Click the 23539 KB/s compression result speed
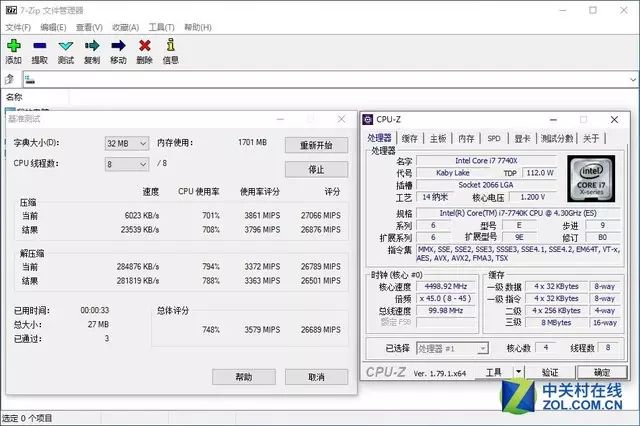640x426 pixels. pyautogui.click(x=140, y=230)
